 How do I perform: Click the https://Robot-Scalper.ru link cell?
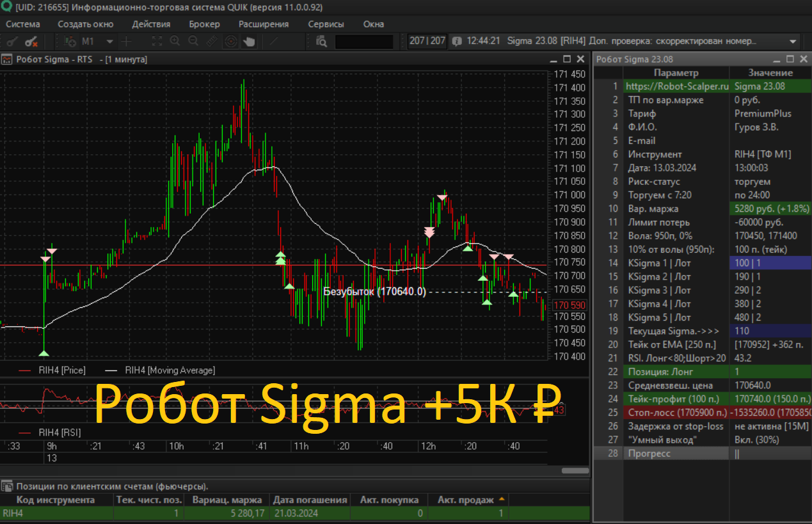[677, 86]
